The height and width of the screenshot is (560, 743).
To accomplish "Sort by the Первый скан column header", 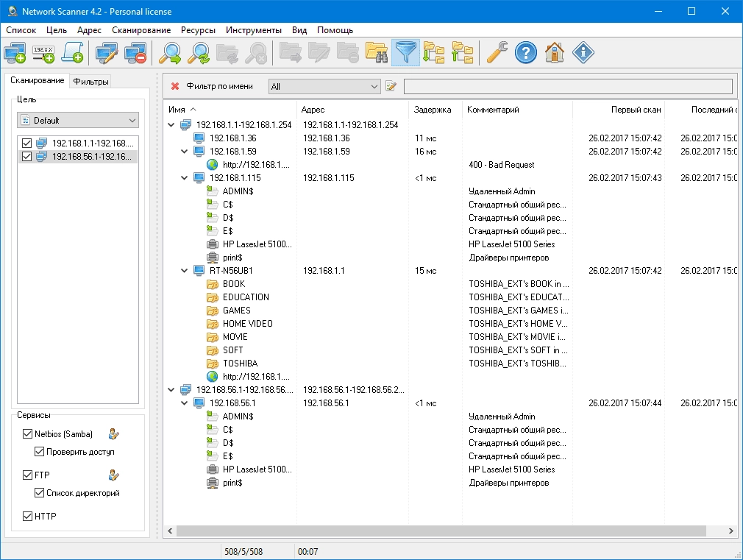I will click(619, 110).
